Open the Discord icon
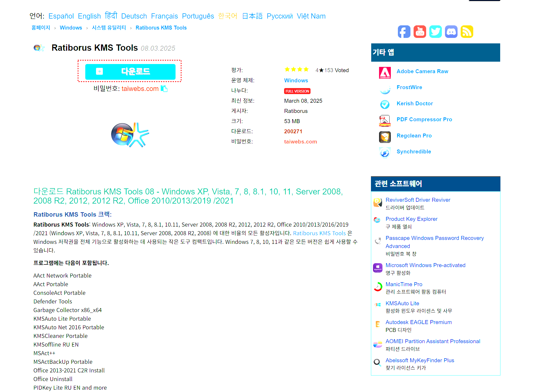The image size is (547, 392). 451,31
